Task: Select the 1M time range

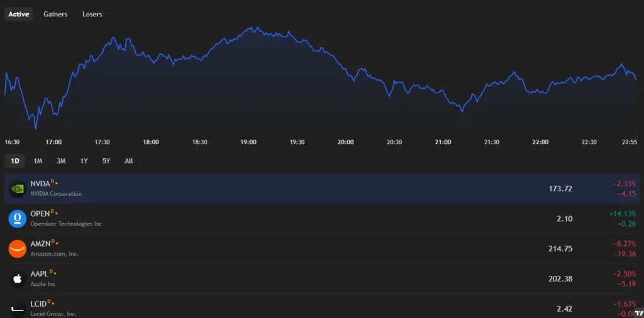Action: (38, 161)
